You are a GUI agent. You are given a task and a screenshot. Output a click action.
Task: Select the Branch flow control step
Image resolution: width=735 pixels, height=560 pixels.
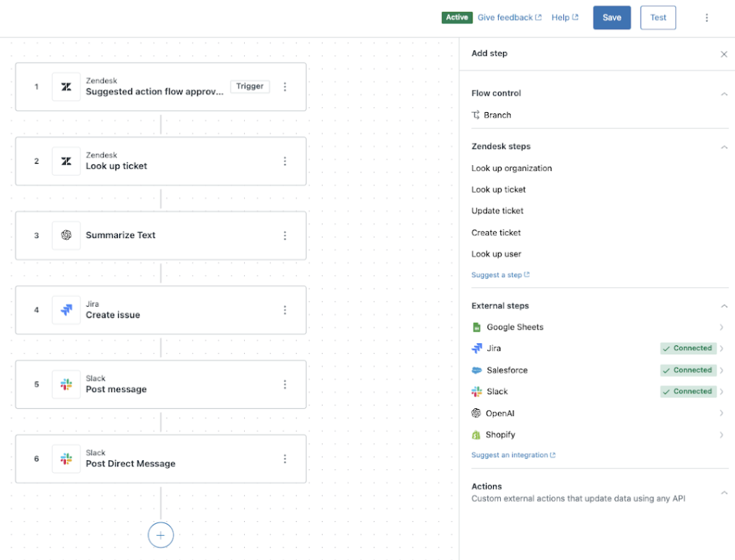(x=497, y=115)
